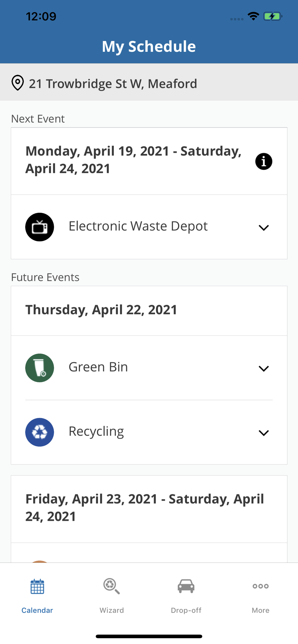This screenshot has width=298, height=644.
Task: Tap the Drop-off car icon
Action: (x=186, y=586)
